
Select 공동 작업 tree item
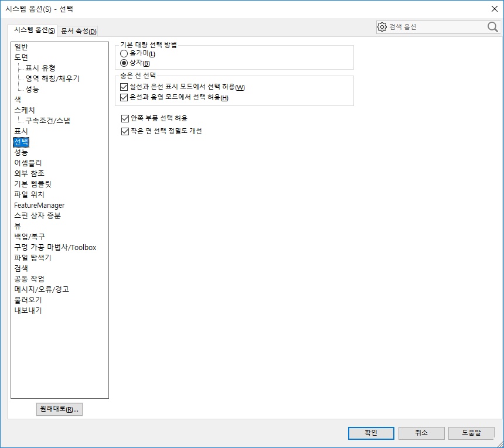[29, 279]
